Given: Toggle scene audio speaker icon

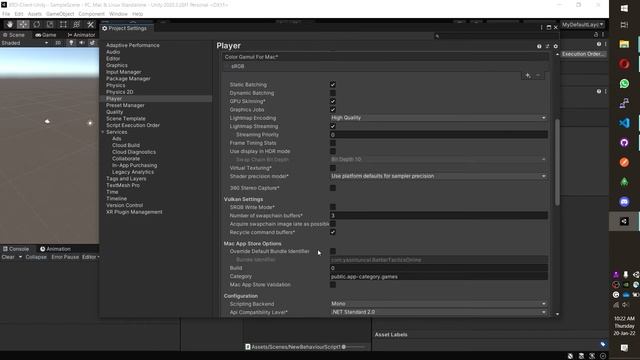Looking at the screenshot, I should coord(82,43).
